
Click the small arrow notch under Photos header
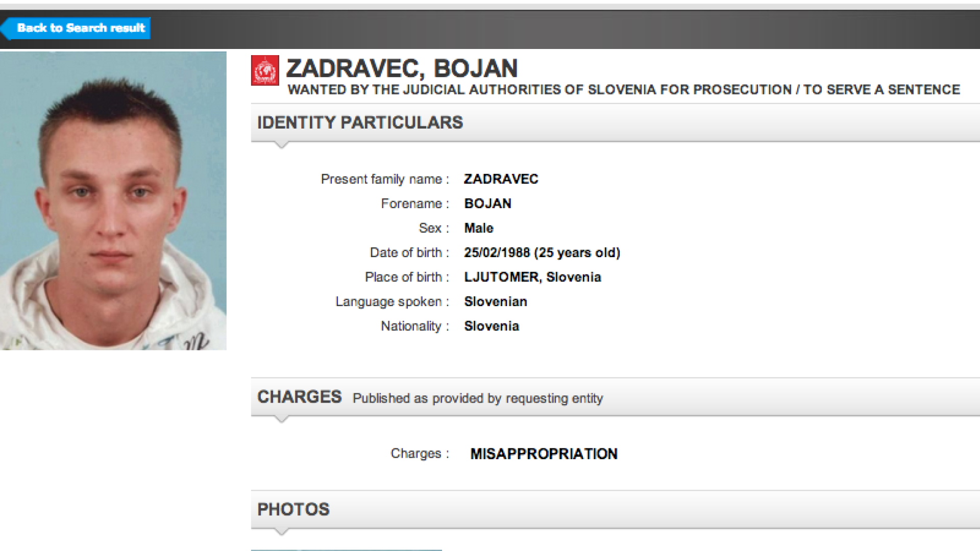point(281,532)
